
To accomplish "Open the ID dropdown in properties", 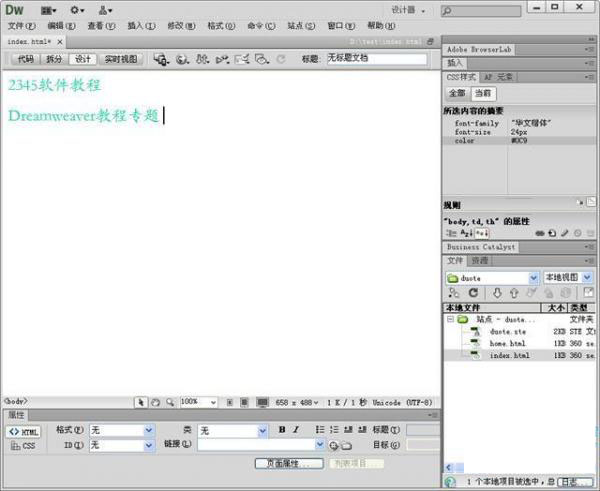I will coord(149,445).
